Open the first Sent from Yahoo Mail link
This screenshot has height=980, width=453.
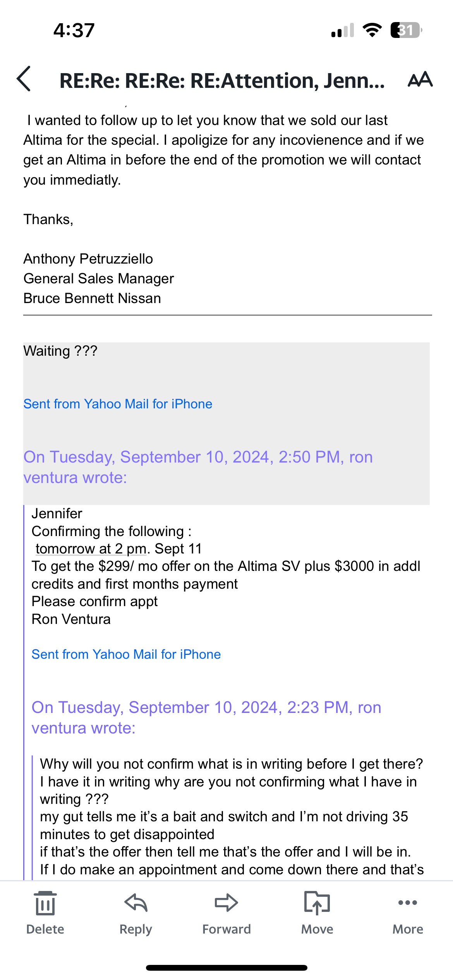118,404
